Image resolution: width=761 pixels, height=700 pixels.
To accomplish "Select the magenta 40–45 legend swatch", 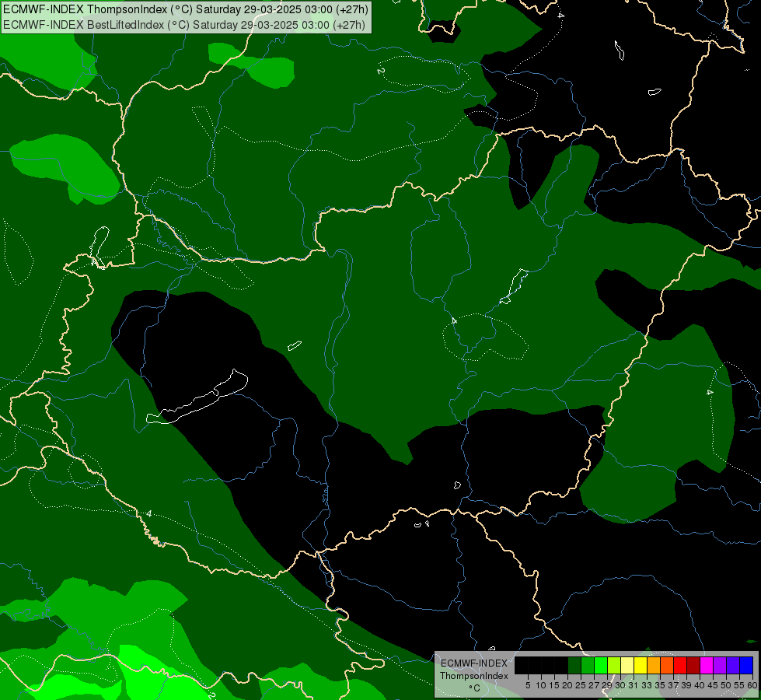I will tap(707, 665).
